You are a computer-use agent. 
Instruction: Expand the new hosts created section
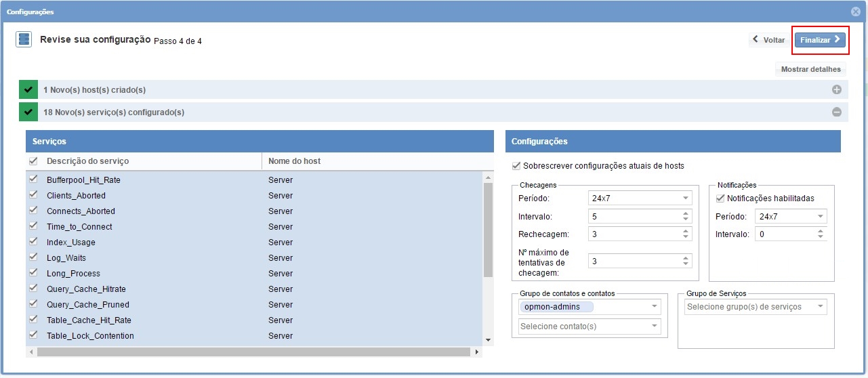coord(836,90)
